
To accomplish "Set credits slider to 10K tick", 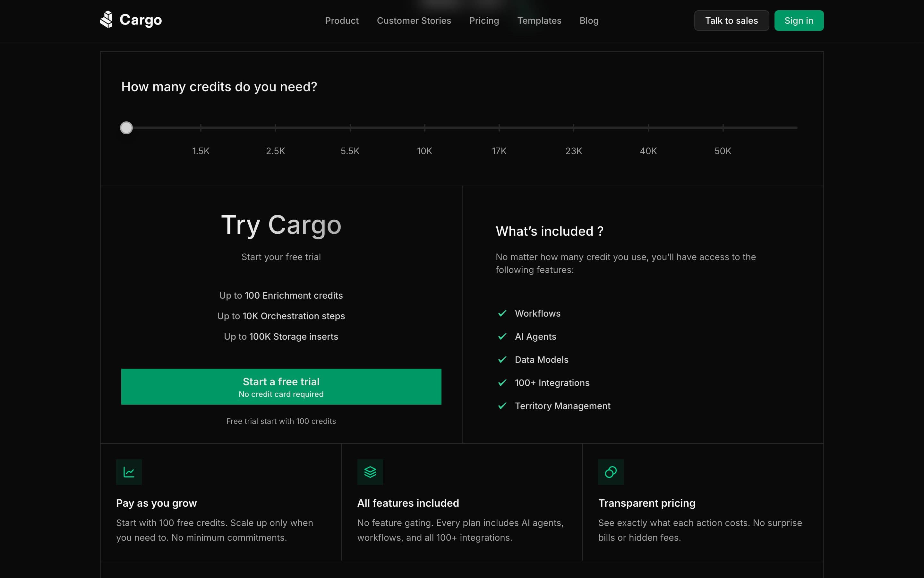I will tap(424, 128).
